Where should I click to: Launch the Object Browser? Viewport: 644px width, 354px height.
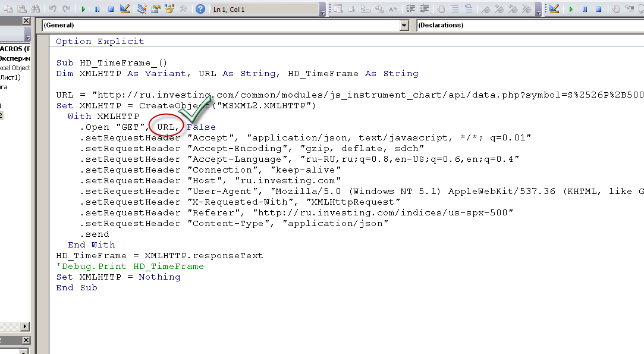click(x=170, y=9)
